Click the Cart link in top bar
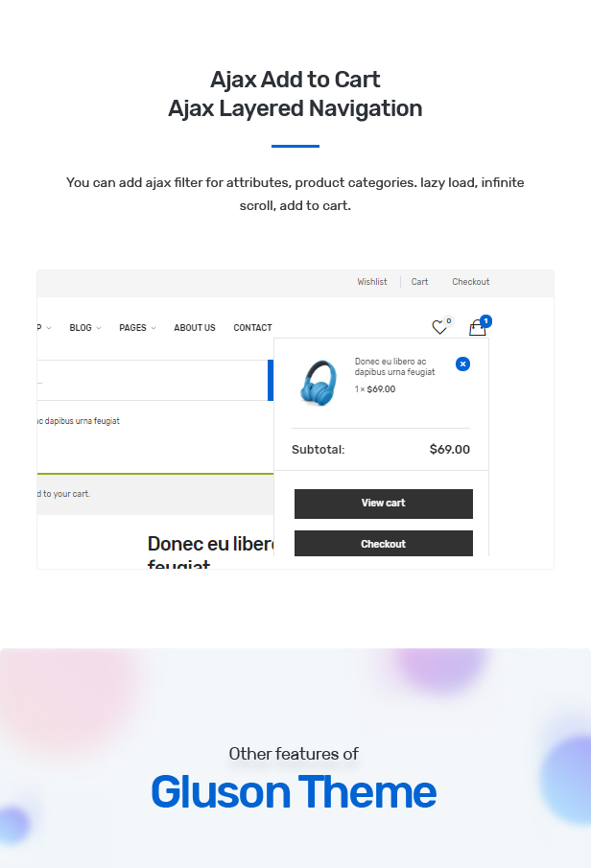Screen dimensions: 591x868 coord(420,282)
